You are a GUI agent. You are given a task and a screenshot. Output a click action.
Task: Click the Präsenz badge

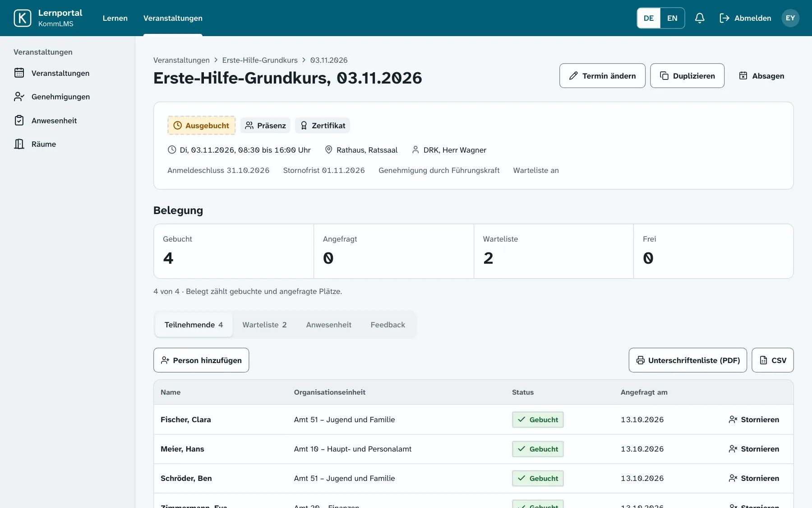click(265, 126)
